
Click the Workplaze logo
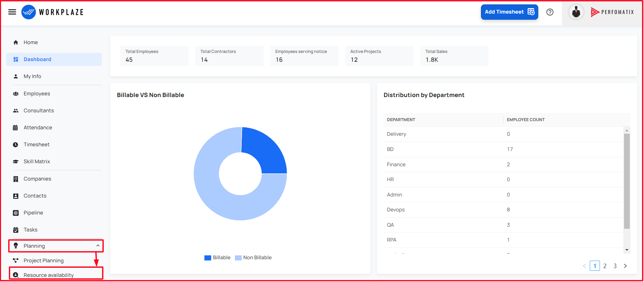[52, 12]
